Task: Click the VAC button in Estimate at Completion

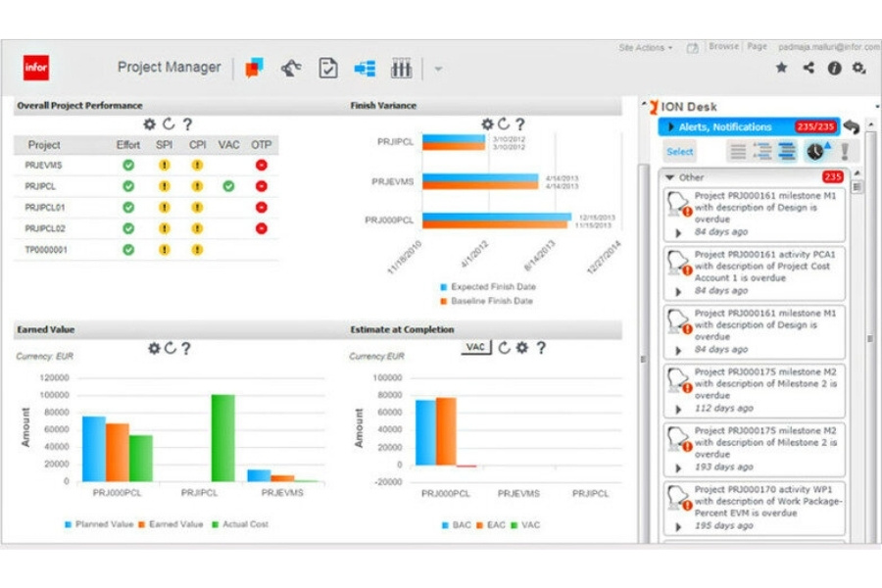Action: [476, 347]
